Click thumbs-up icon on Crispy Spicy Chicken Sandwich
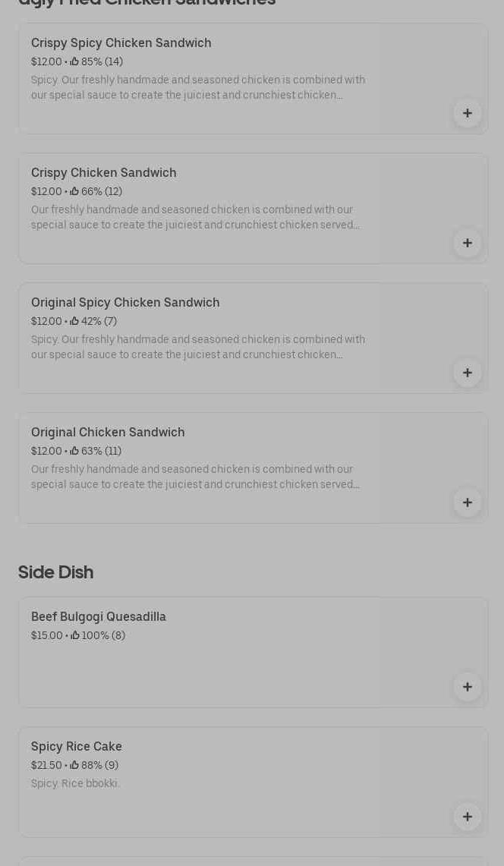Viewport: 504px width, 866px height. (x=74, y=61)
